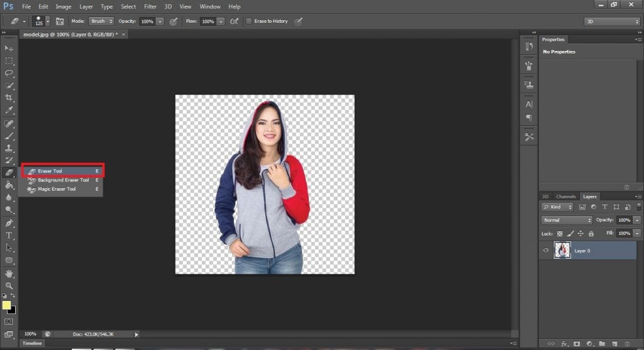The image size is (644, 350).
Task: Click the Delete layer trash icon
Action: point(628,344)
